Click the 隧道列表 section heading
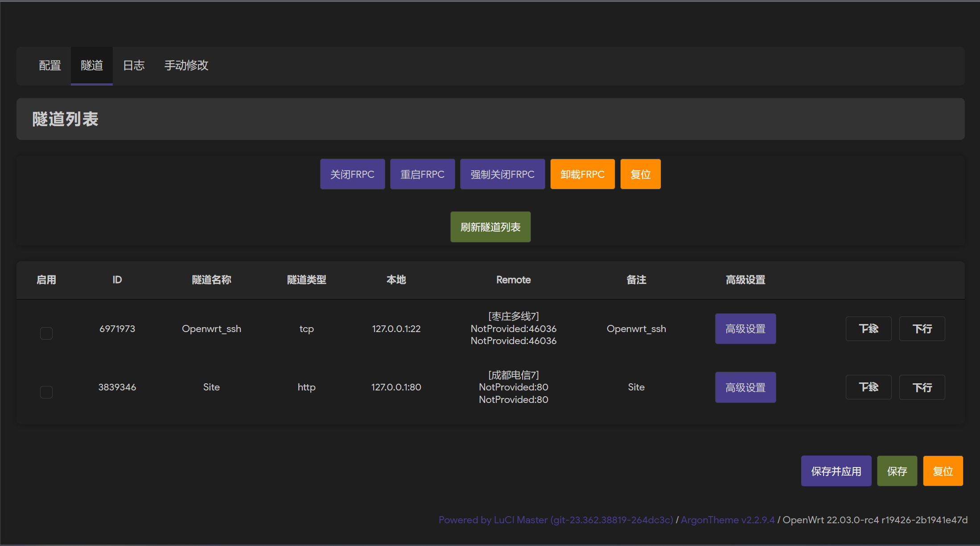The height and width of the screenshot is (546, 980). point(65,119)
